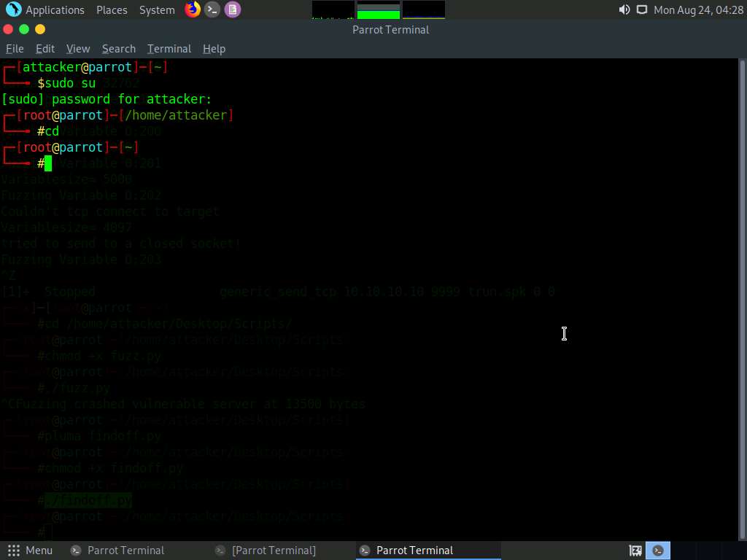Open the Terminal menu
The image size is (747, 560).
(x=169, y=49)
